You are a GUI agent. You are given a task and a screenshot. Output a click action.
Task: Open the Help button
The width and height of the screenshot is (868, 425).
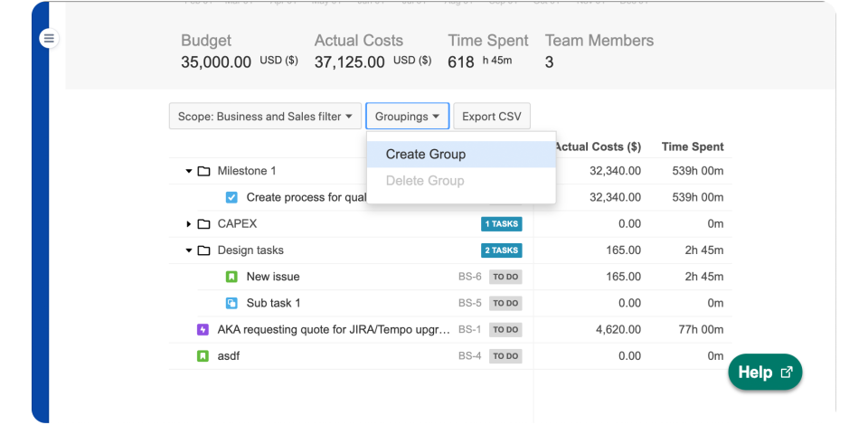point(765,373)
